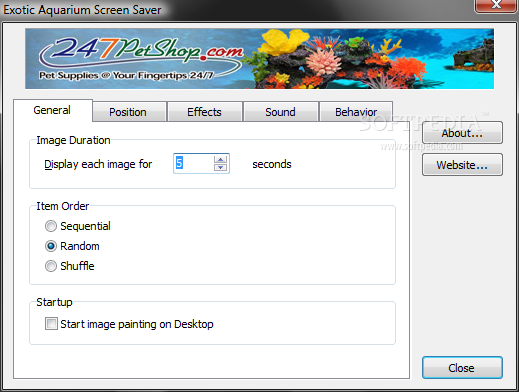Screen dimensions: 519x392
Task: Click the 247PetShop.com banner image
Action: tap(260, 59)
